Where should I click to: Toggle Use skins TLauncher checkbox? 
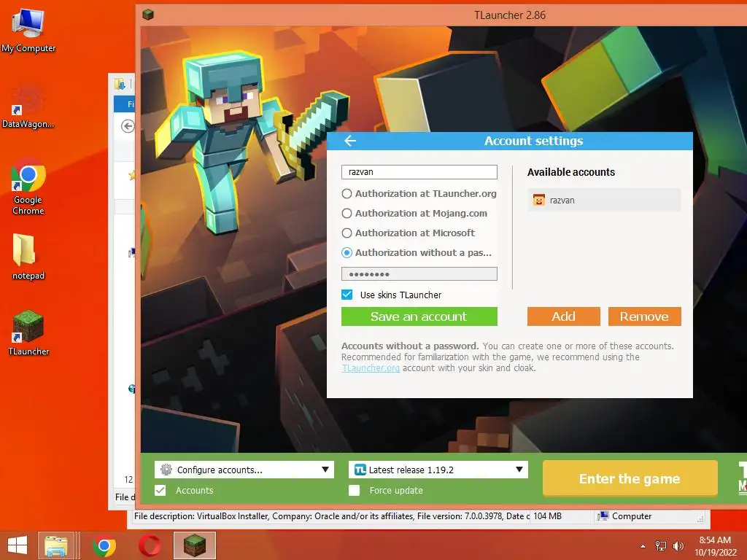pos(347,295)
